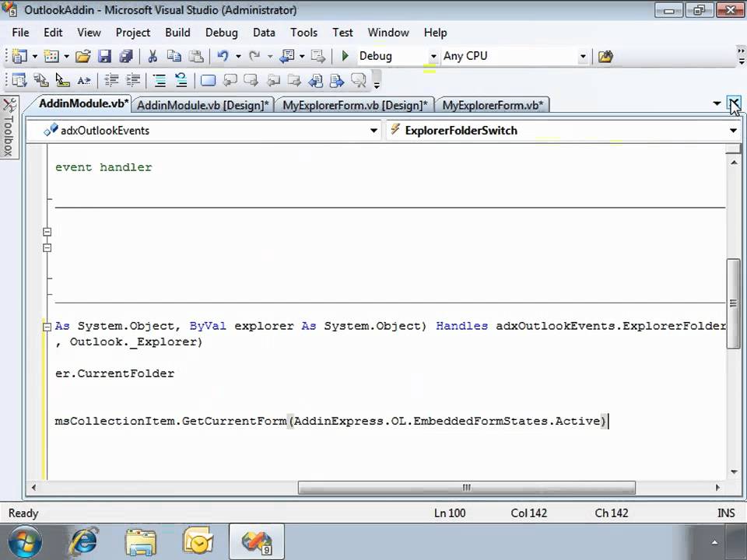
Task: Click the Navigate Backward icon
Action: (287, 56)
